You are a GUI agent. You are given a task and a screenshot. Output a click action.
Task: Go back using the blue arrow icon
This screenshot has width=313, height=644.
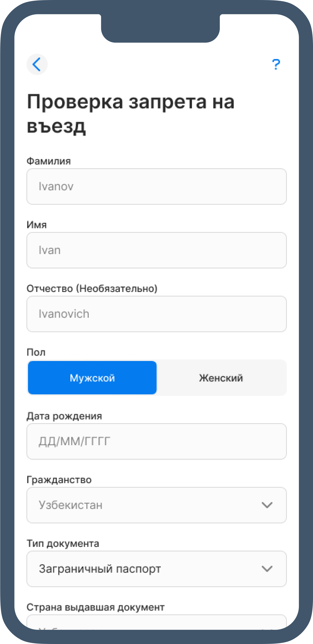(37, 64)
